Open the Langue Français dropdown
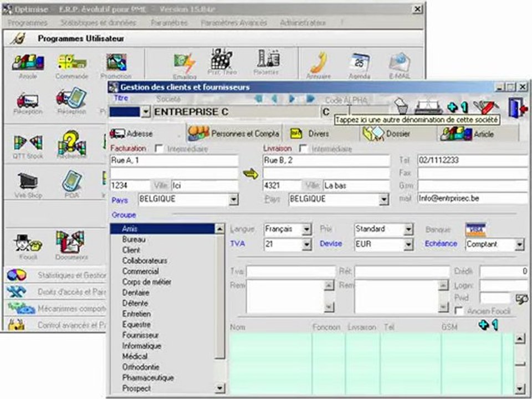This screenshot has width=532, height=399. pyautogui.click(x=306, y=229)
